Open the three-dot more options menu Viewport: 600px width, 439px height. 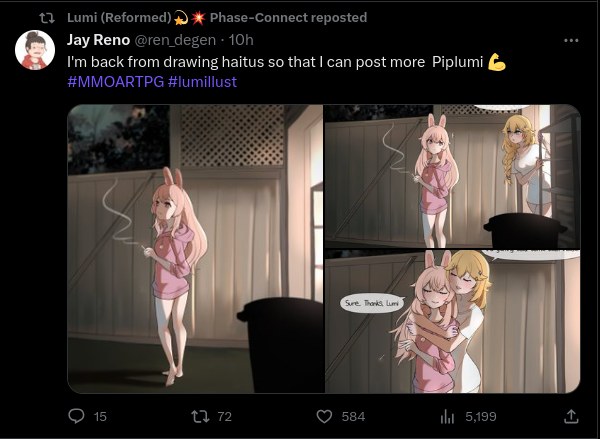point(571,41)
